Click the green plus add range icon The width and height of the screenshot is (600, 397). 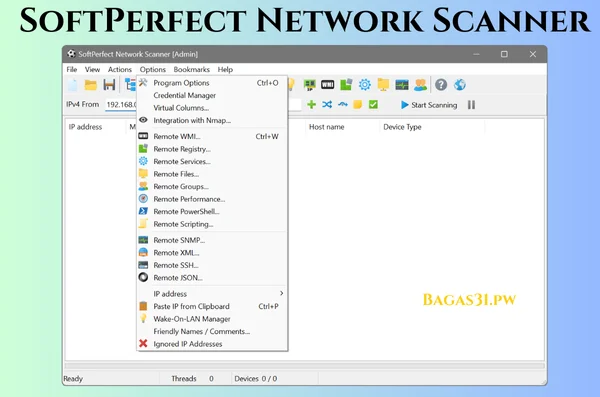(x=311, y=105)
